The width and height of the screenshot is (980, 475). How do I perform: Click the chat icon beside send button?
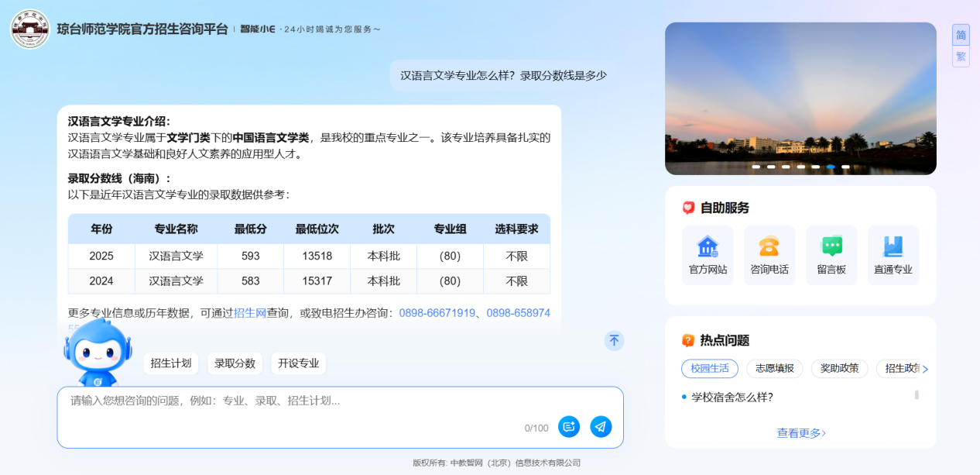point(568,427)
